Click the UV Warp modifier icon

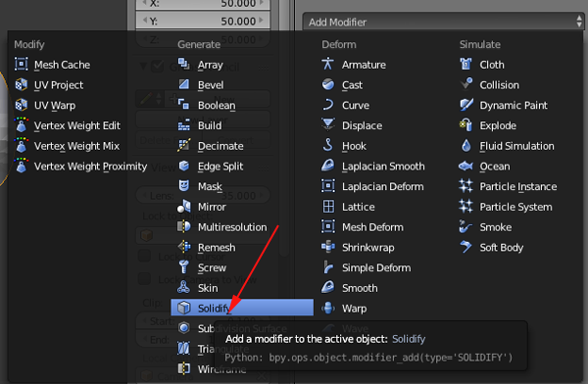point(21,105)
